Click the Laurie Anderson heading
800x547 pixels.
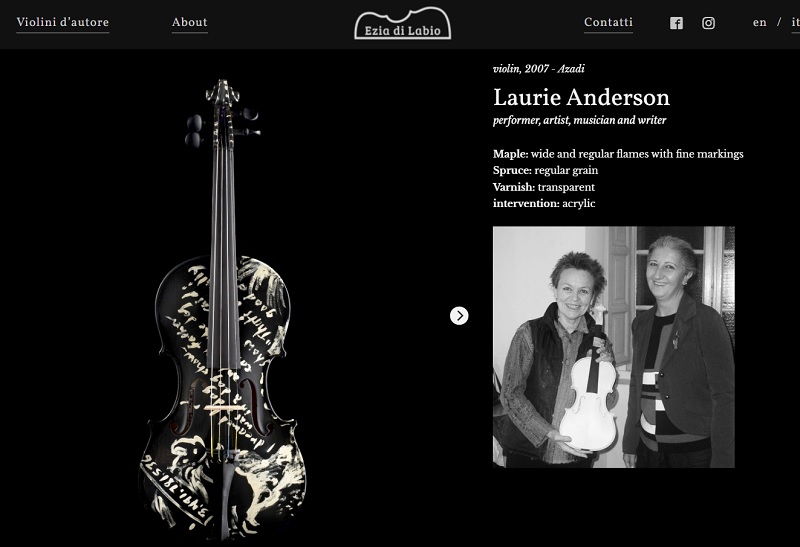[x=581, y=97]
